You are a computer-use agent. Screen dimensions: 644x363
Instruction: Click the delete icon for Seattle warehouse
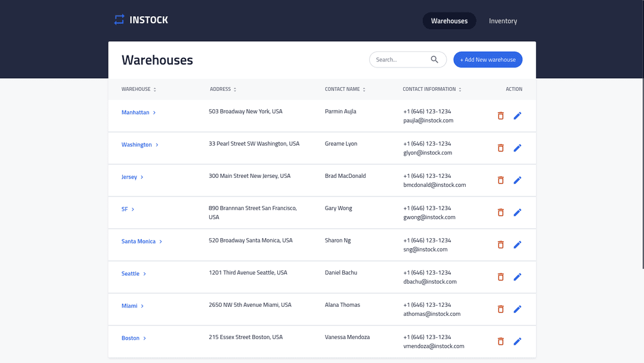click(x=500, y=276)
